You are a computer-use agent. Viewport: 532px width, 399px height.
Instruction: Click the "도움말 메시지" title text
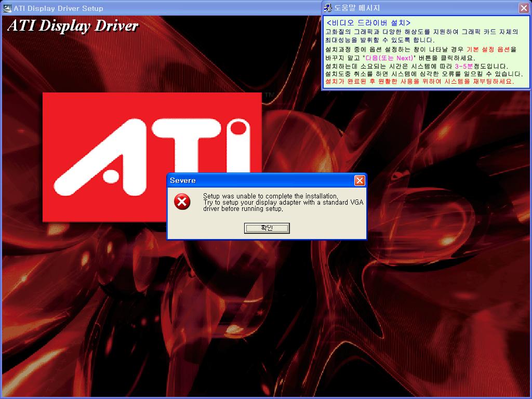[357, 8]
